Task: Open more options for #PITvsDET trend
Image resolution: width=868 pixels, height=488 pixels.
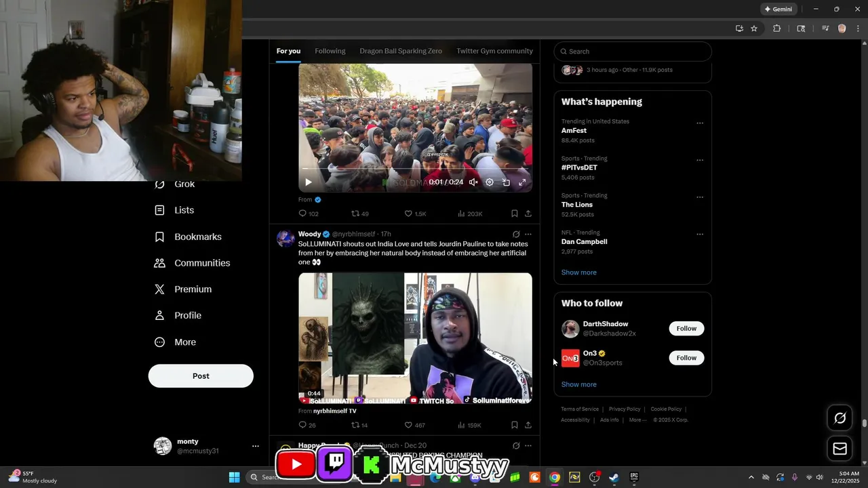Action: (x=700, y=161)
